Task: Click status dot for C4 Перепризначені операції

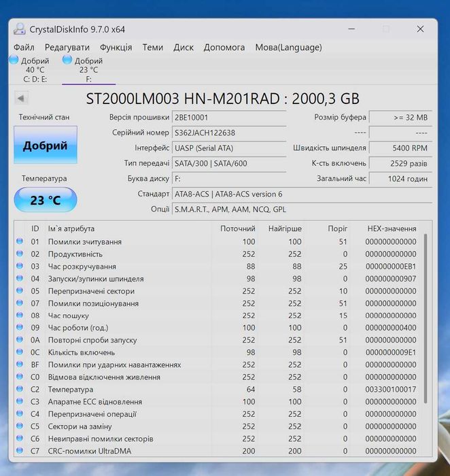Action: click(20, 413)
